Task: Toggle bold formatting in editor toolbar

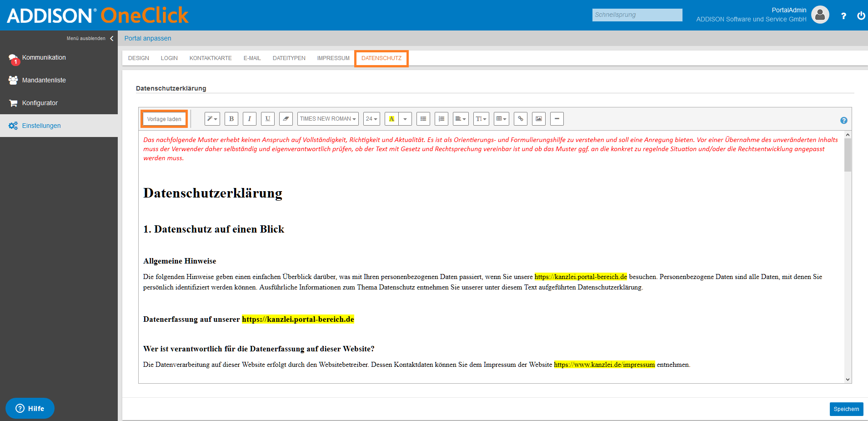Action: tap(231, 119)
